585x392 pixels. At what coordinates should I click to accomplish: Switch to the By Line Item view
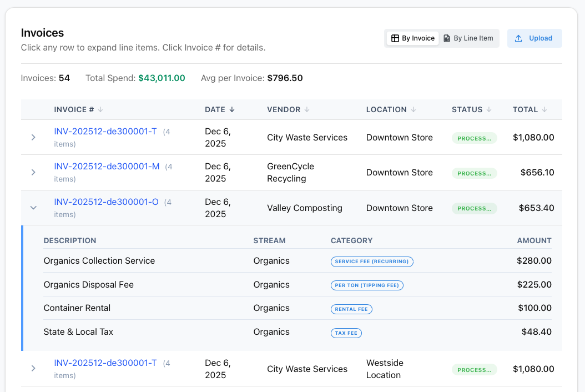(x=468, y=38)
